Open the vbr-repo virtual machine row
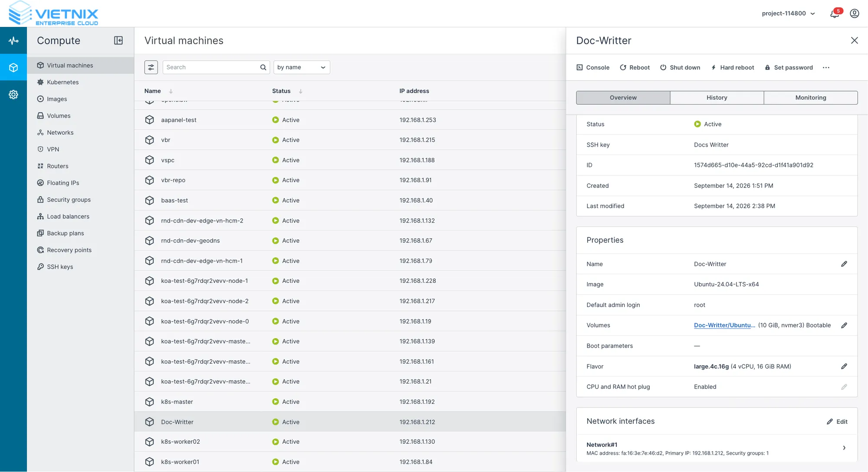 coord(350,180)
